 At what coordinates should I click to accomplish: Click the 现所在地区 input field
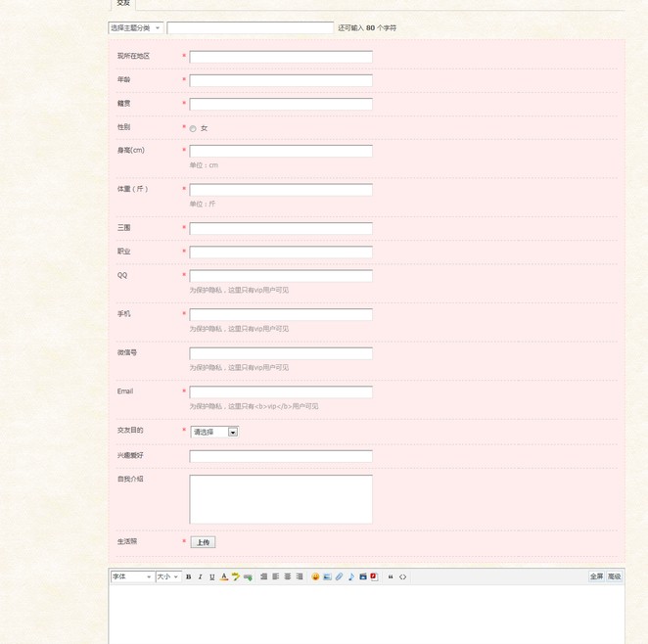coord(281,57)
